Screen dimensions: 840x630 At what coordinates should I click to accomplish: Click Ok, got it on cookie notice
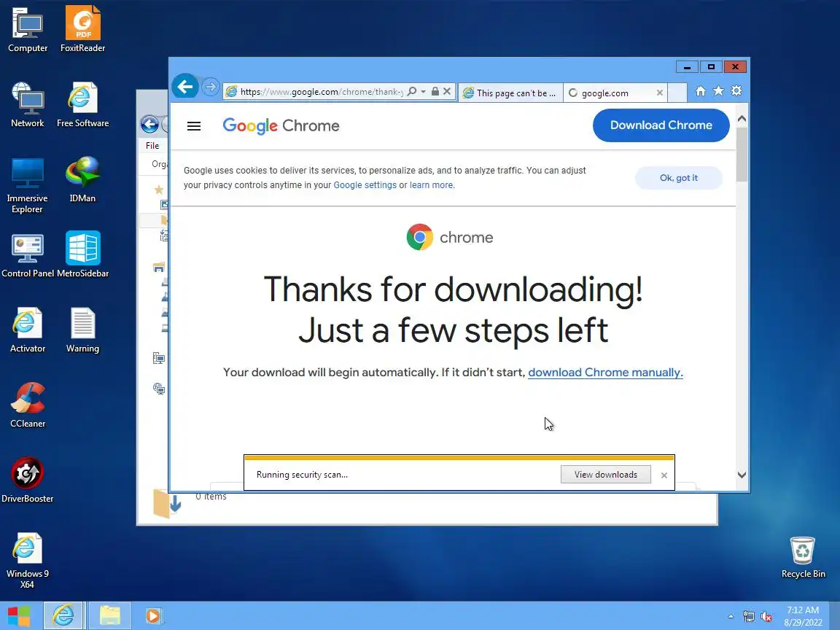(679, 178)
